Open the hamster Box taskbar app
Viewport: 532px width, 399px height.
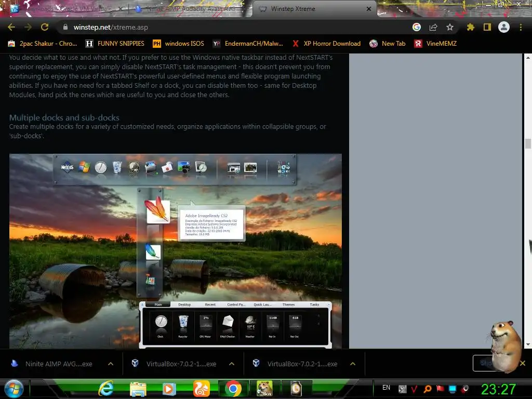[x=264, y=389]
